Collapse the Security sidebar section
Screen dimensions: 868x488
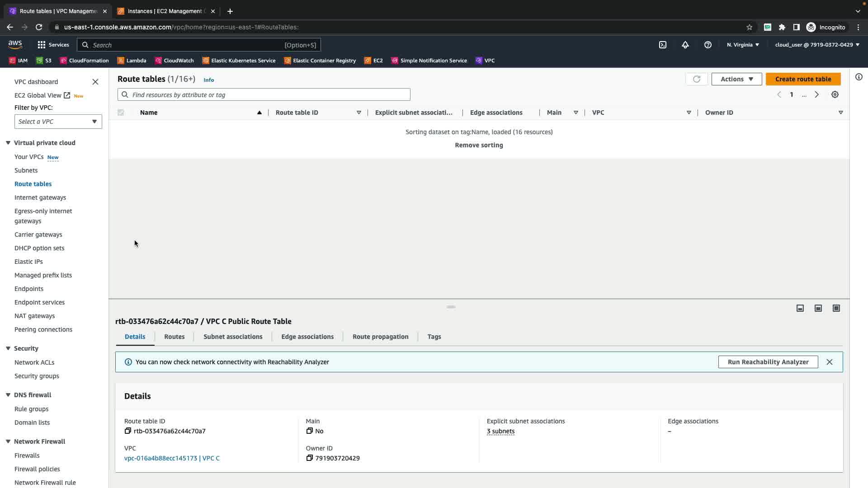(x=8, y=348)
